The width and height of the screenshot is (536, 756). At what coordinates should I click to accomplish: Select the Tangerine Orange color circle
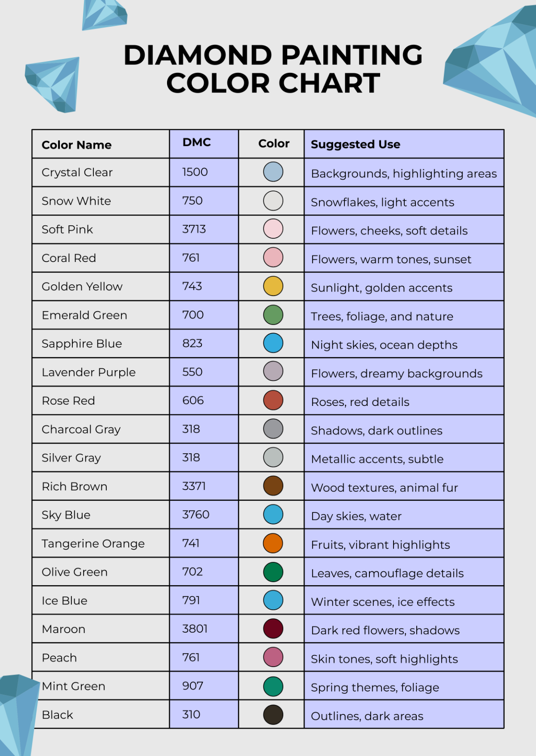click(x=273, y=543)
